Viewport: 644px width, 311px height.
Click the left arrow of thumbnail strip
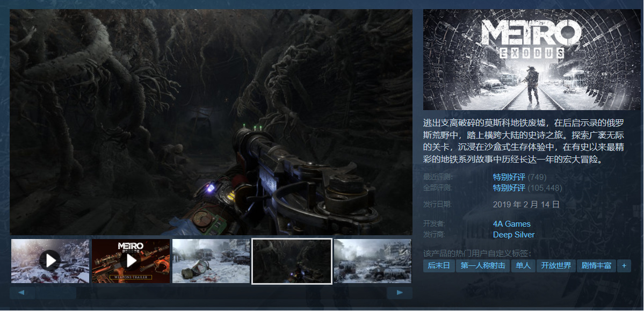(x=23, y=293)
